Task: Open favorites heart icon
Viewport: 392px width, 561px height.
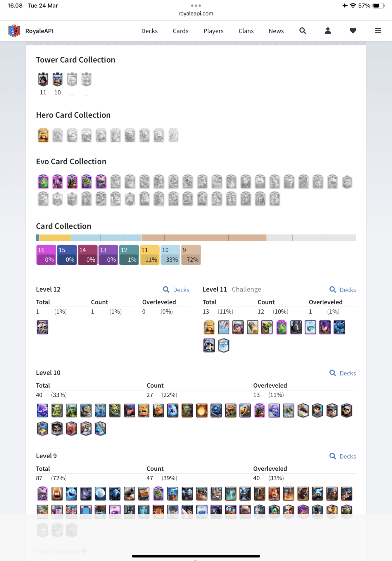Action: [x=353, y=31]
